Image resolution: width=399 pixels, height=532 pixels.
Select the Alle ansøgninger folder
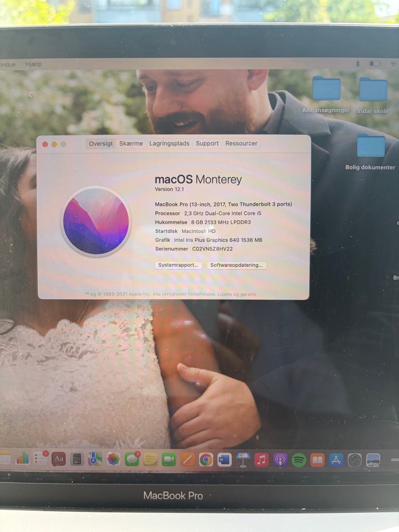click(326, 95)
